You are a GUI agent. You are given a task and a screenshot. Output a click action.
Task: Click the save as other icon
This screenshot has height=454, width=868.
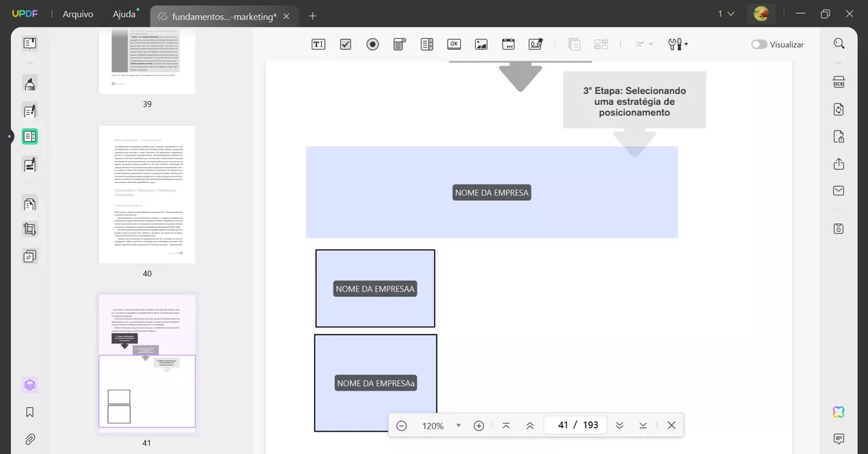pyautogui.click(x=839, y=228)
